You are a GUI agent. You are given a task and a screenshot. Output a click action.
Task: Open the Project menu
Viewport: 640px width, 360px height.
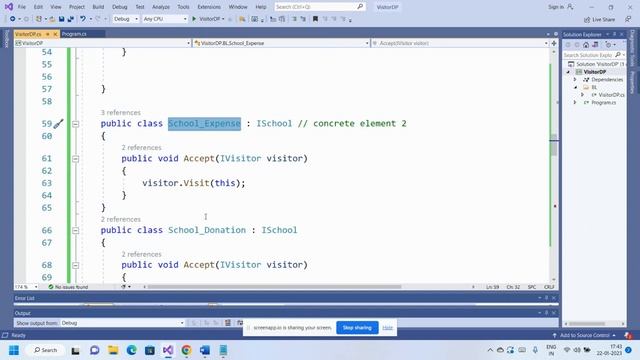77,7
